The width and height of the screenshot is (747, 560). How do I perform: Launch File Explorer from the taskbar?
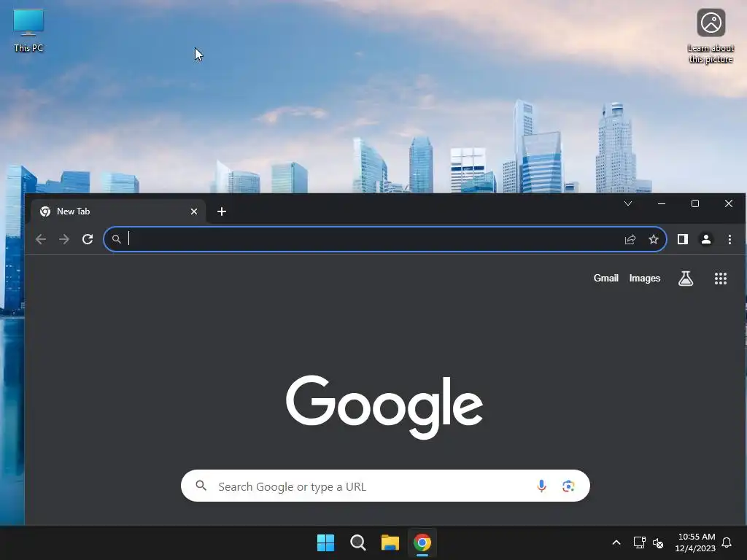point(390,542)
